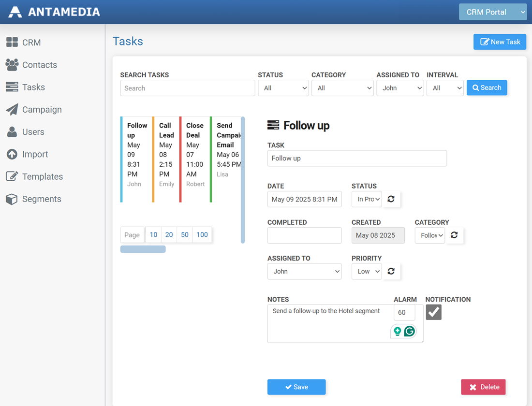The image size is (532, 406).
Task: Open the task Assigned To John dropdown
Action: click(x=304, y=271)
